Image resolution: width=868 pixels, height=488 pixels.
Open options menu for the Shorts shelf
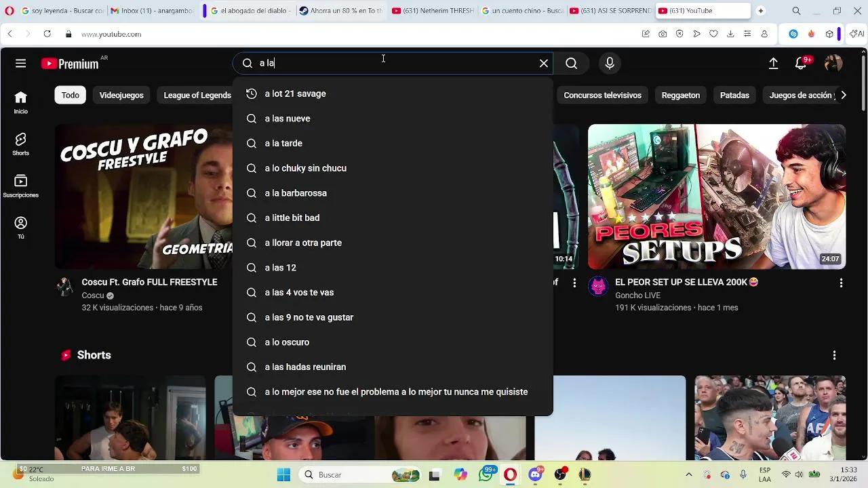click(834, 355)
